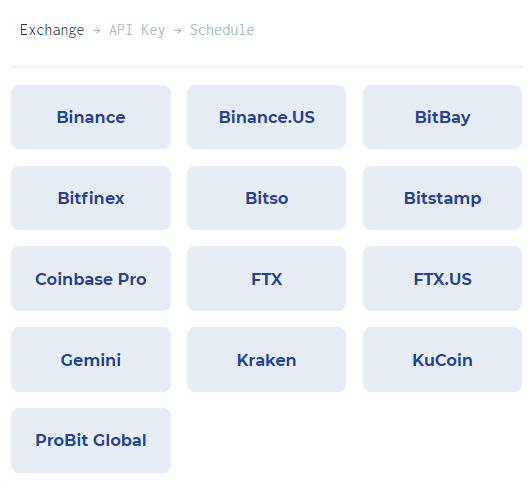Open the Exchange step in breadcrumb
The image size is (532, 487).
coord(52,30)
